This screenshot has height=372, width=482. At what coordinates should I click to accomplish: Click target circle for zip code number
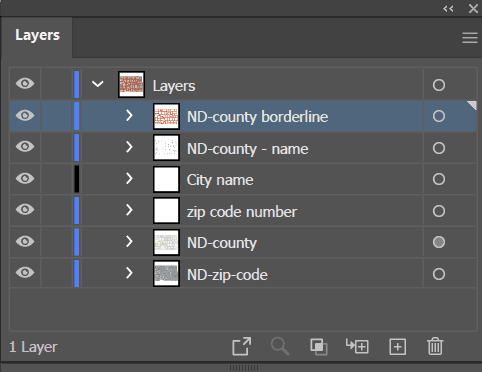(439, 211)
